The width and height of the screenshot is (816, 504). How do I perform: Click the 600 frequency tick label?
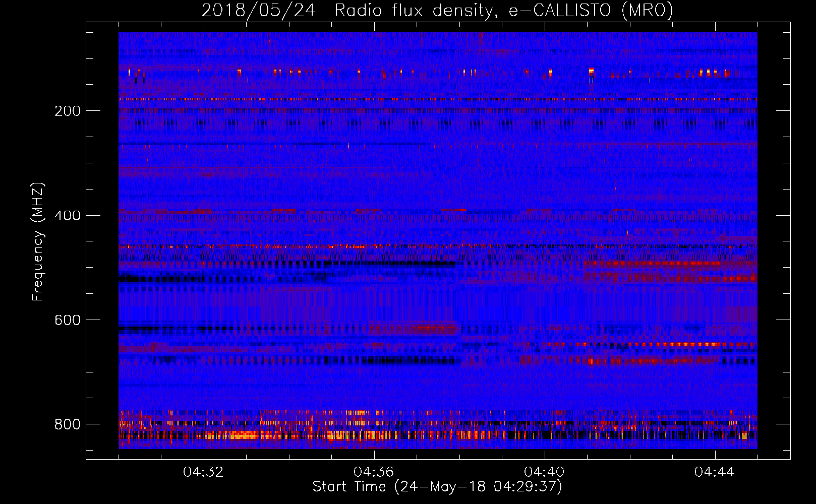(68, 321)
